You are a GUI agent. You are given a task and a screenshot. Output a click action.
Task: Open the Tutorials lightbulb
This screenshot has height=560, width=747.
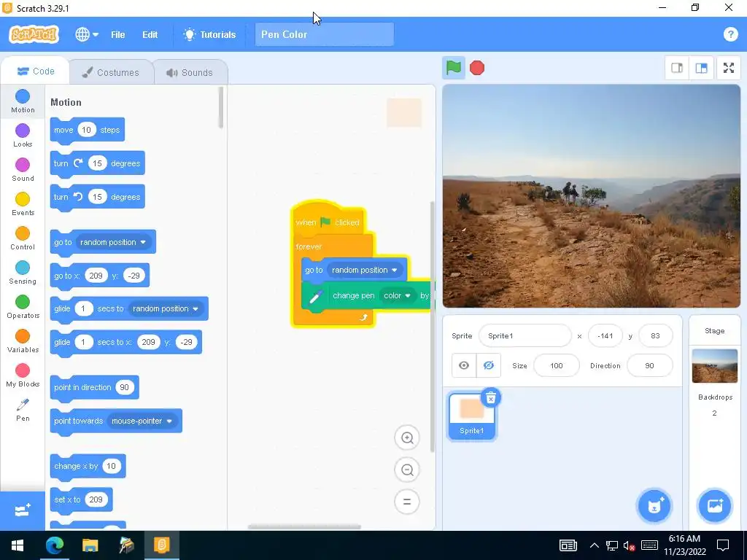point(209,35)
